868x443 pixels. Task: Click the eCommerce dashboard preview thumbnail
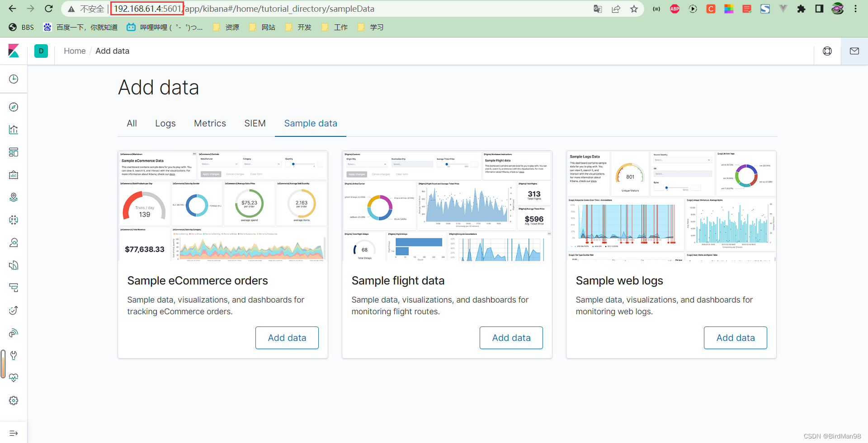pyautogui.click(x=223, y=206)
